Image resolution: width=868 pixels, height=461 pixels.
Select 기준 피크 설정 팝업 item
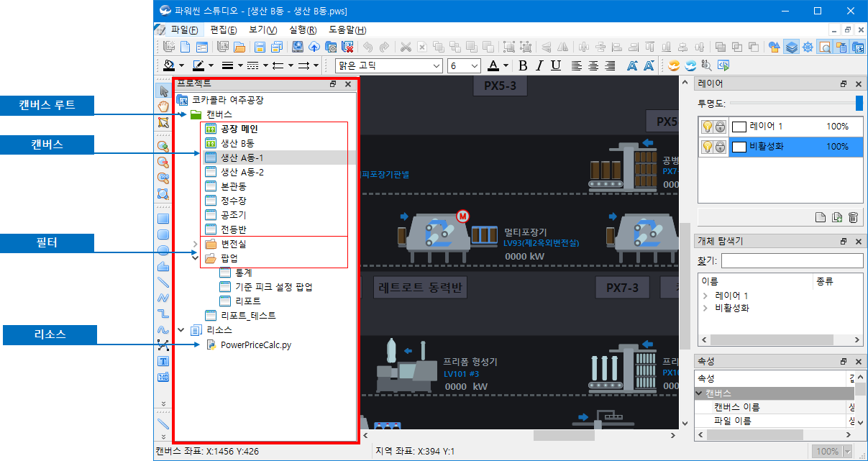pyautogui.click(x=274, y=287)
